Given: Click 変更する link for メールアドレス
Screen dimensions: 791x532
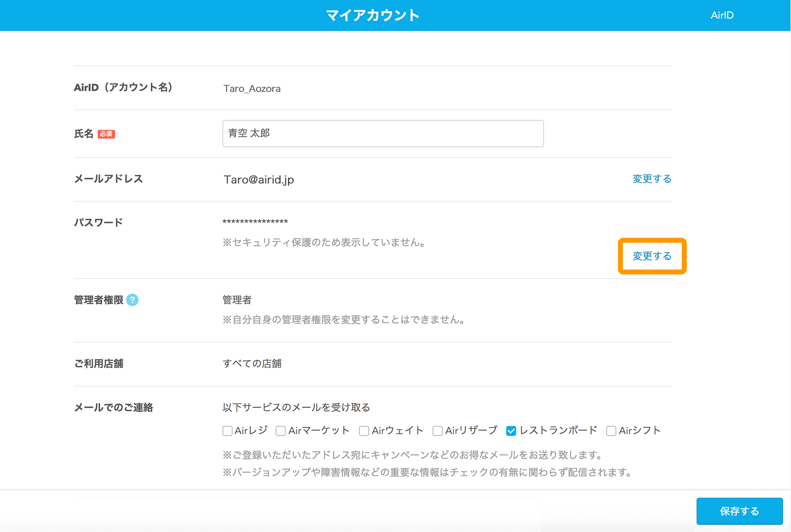Looking at the screenshot, I should coord(652,179).
